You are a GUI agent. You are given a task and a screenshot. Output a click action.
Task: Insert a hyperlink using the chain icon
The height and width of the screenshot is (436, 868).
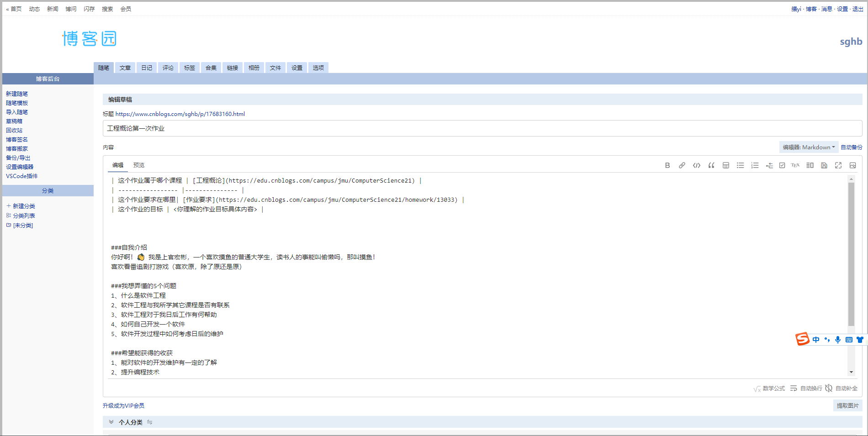pyautogui.click(x=682, y=165)
